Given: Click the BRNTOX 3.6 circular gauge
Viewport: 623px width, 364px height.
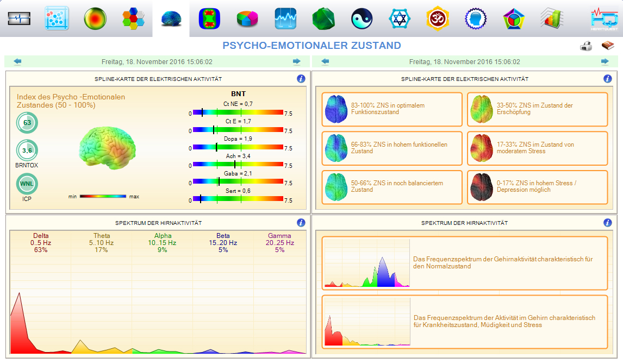Looking at the screenshot, I should point(27,150).
